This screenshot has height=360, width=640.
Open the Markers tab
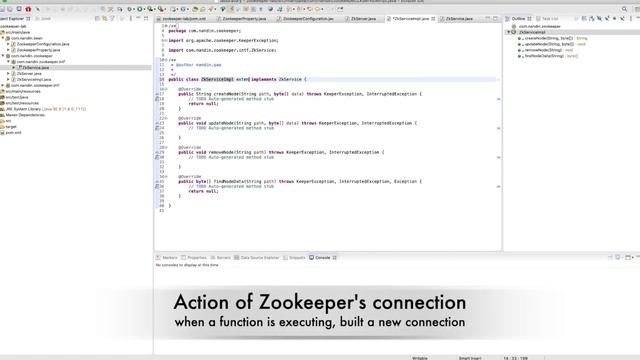tap(167, 258)
